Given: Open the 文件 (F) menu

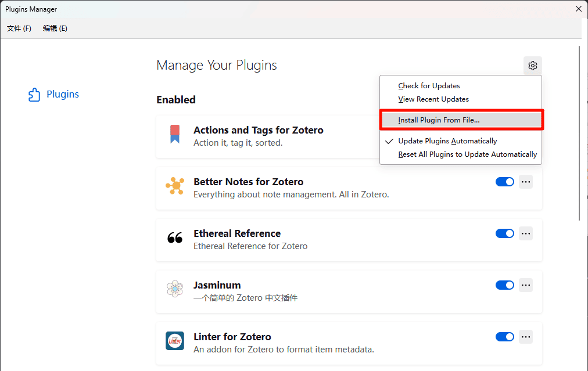Looking at the screenshot, I should pyautogui.click(x=19, y=28).
